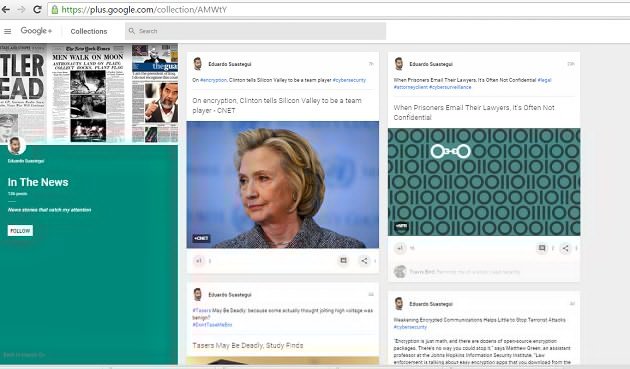Viewport: 630px width, 369px height.
Task: Open Eduardo Suastegui name on the Tasers post
Action: (230, 295)
